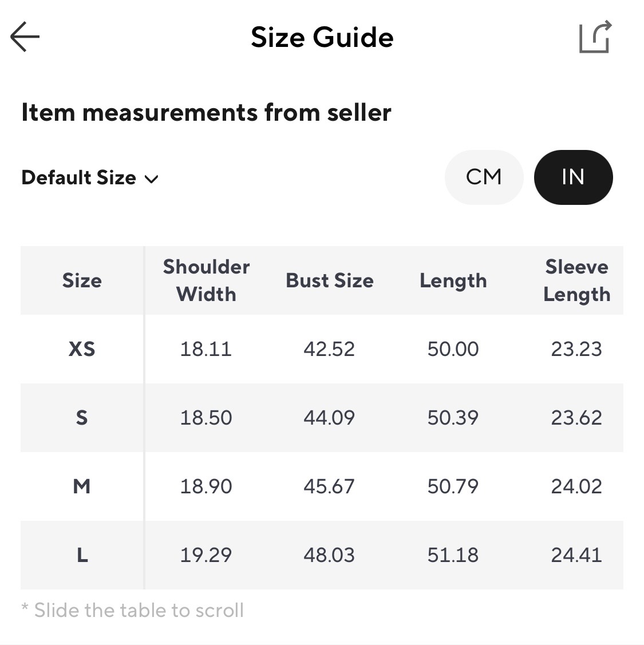The height and width of the screenshot is (645, 644).
Task: Click the Length column header
Action: pos(453,280)
